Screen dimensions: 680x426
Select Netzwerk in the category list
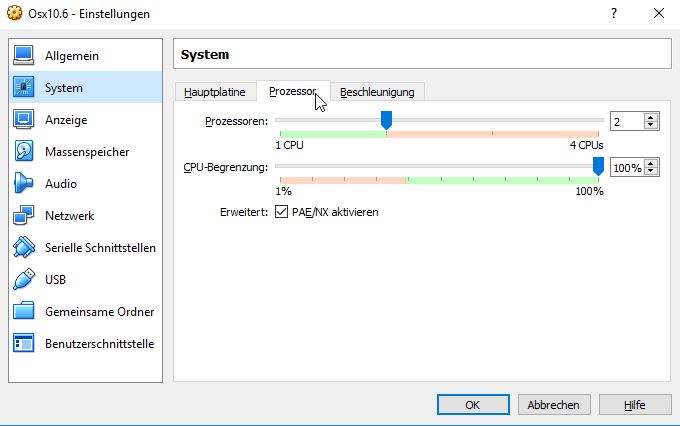point(69,216)
